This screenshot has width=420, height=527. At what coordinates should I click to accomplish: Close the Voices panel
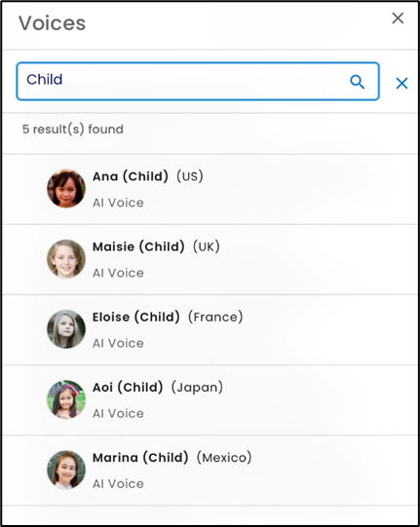coord(398,19)
